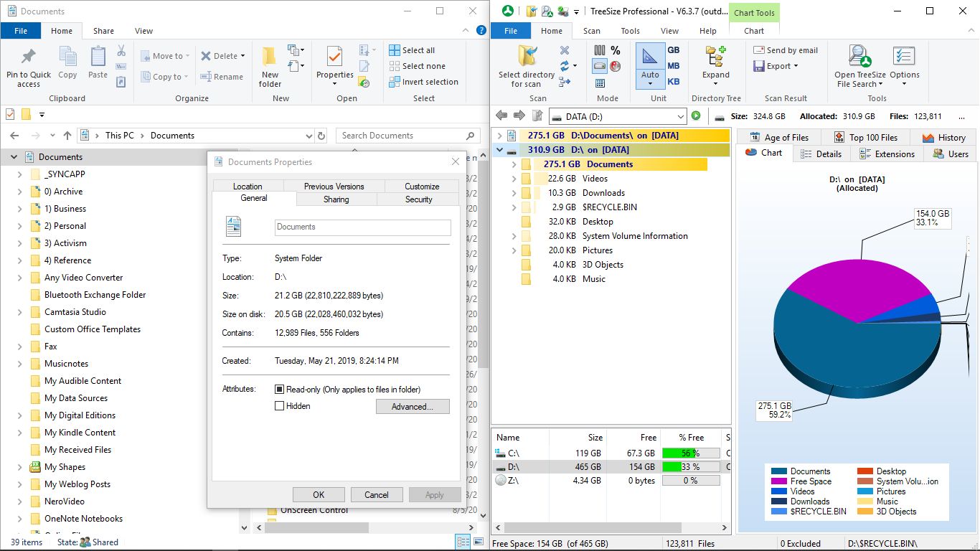This screenshot has width=980, height=551.
Task: Expand the Downloads folder in TreeSize tree
Action: point(514,193)
